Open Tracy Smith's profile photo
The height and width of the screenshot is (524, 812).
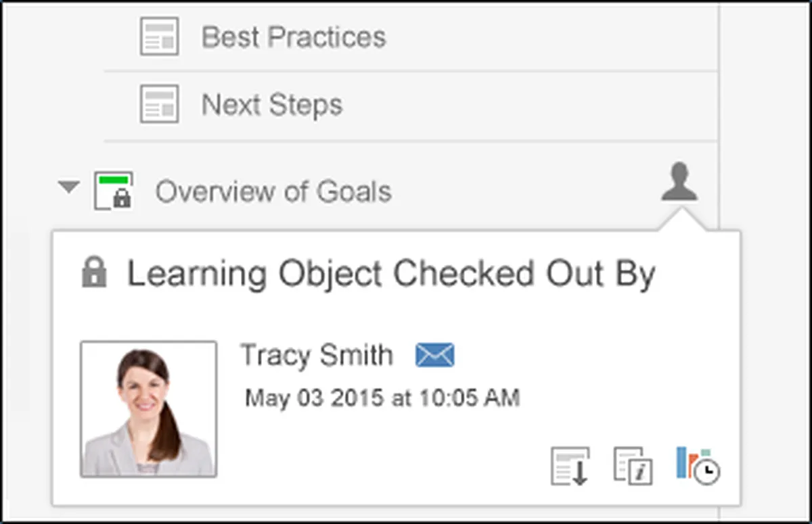tap(149, 409)
